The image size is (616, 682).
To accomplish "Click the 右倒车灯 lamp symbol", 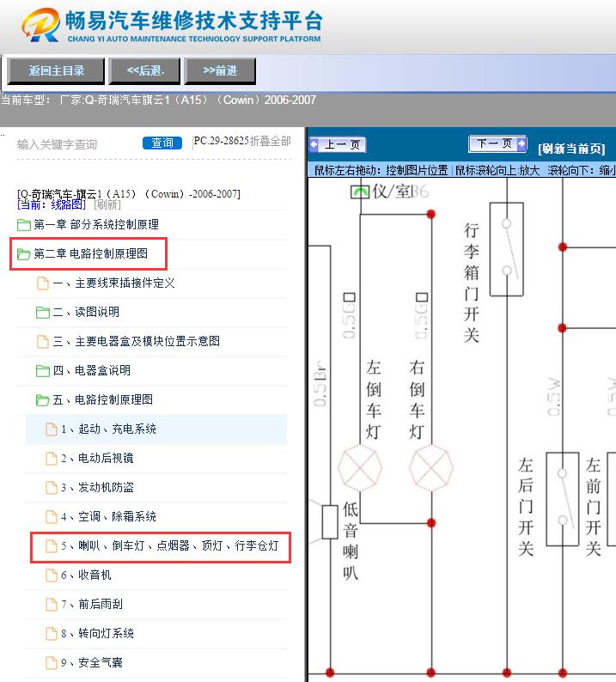I will [x=431, y=468].
